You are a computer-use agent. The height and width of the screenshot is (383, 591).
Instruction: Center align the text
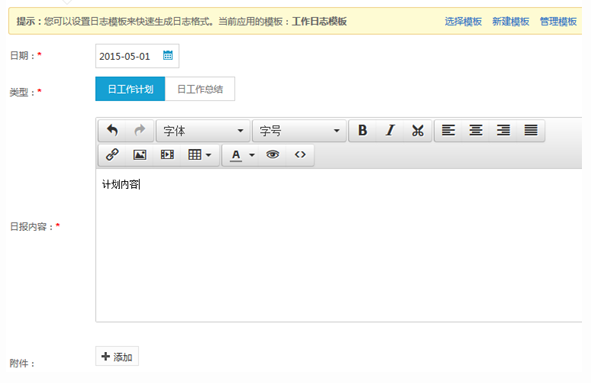476,130
